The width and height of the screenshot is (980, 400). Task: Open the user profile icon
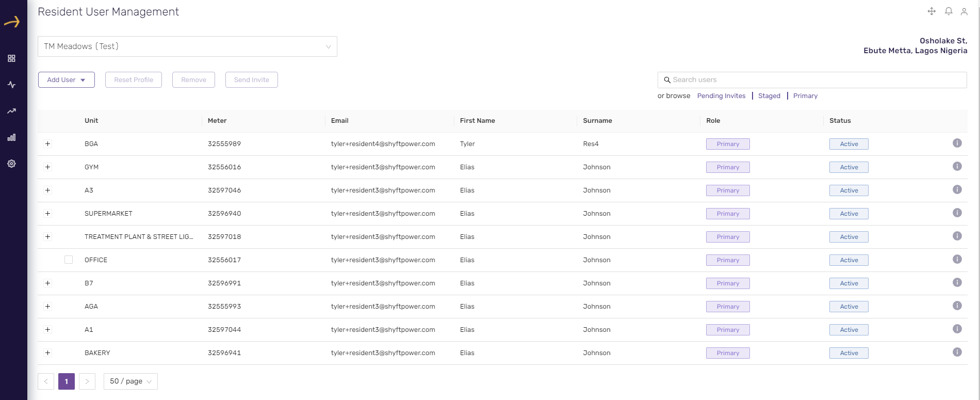tap(964, 11)
